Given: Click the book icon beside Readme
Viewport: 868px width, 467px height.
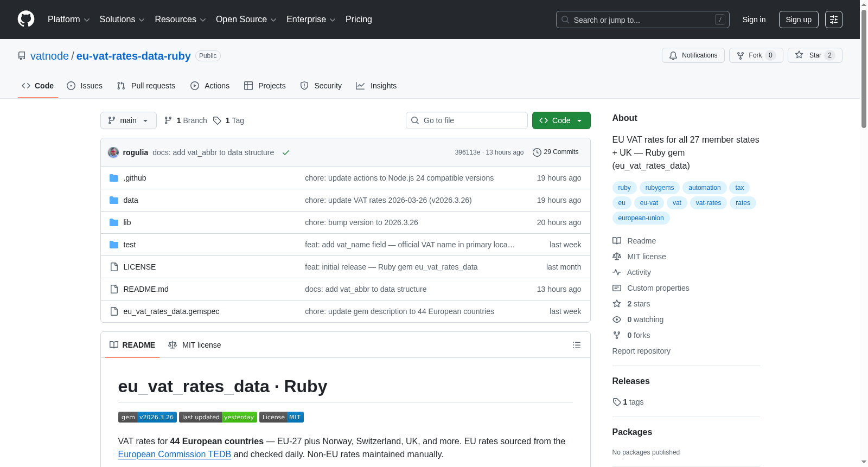Looking at the screenshot, I should tap(617, 241).
